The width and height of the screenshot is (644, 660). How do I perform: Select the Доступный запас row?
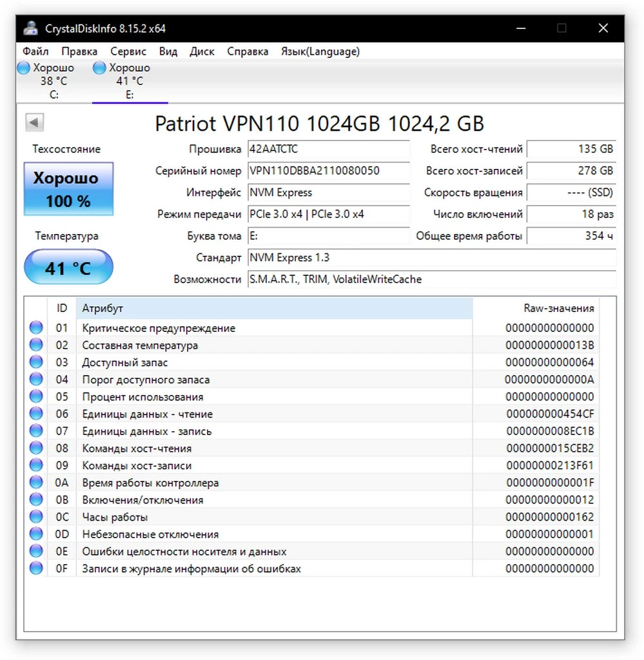point(312,362)
